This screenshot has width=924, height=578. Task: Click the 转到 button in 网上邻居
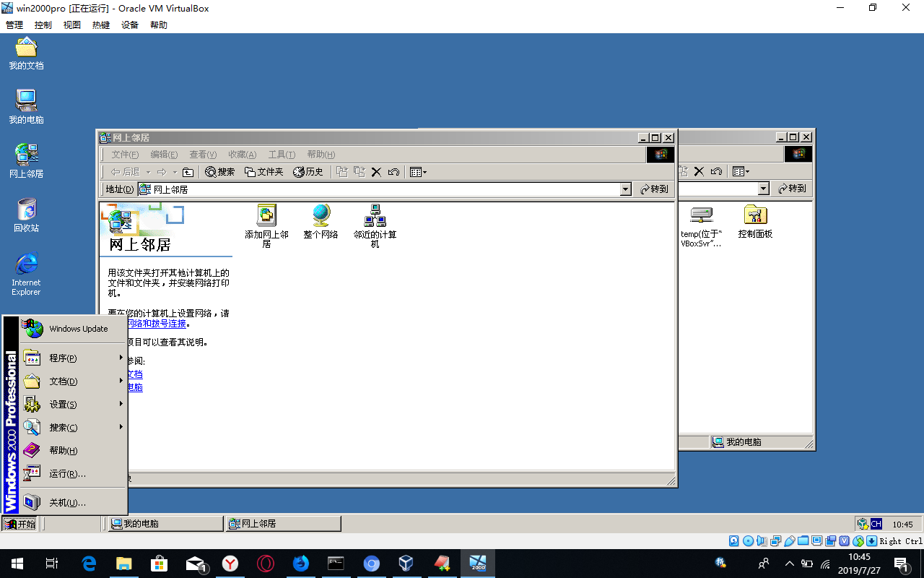point(654,189)
